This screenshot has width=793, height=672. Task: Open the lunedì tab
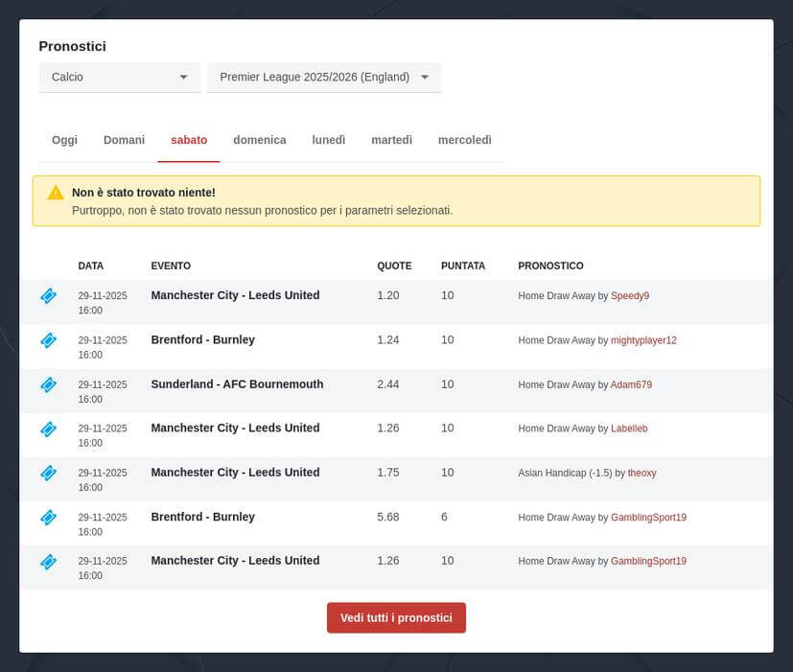click(x=328, y=140)
